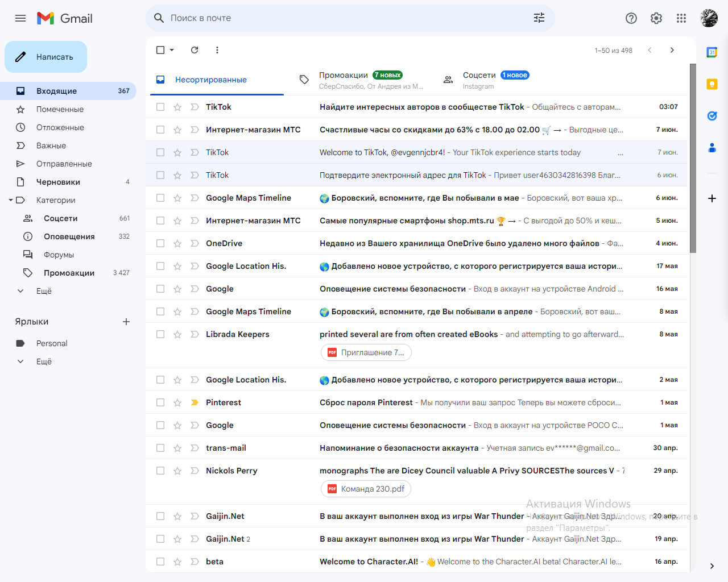Open the three-dot More actions menu
Image resolution: width=728 pixels, height=582 pixels.
217,50
